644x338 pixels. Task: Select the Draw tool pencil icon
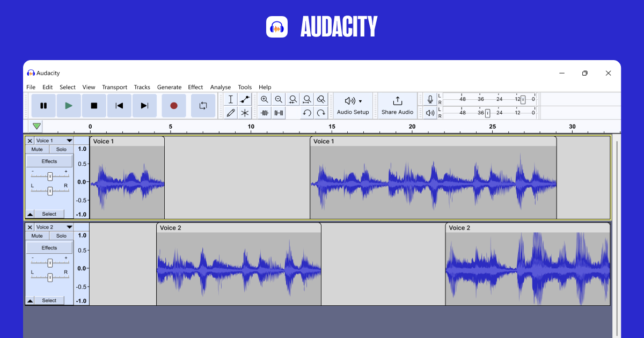pos(230,113)
